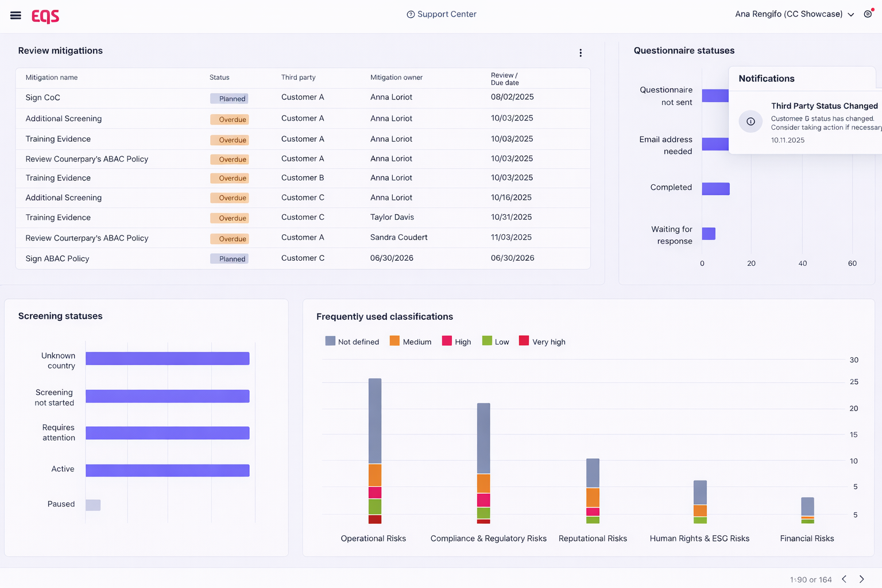Viewport: 882px width, 588px height.
Task: Click the Paused screening status bar
Action: point(93,505)
